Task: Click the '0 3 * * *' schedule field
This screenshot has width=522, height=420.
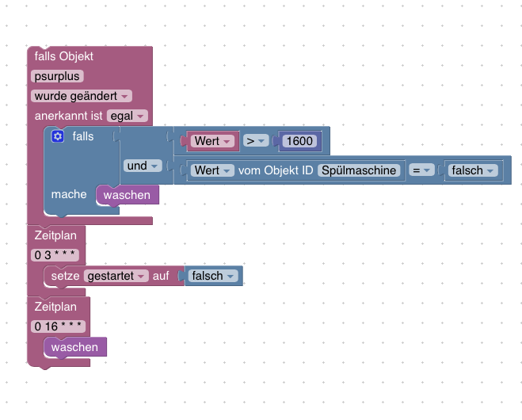Action: click(x=55, y=255)
